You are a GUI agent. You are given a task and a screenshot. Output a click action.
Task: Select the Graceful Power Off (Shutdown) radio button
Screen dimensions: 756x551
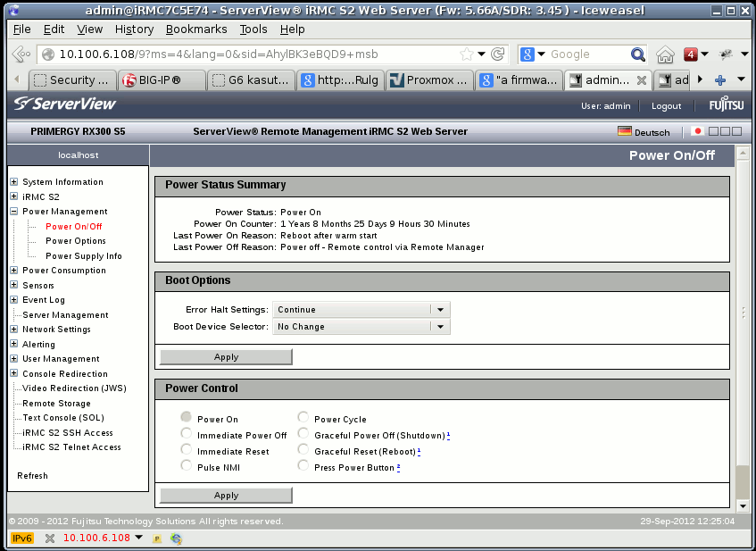[x=303, y=433]
